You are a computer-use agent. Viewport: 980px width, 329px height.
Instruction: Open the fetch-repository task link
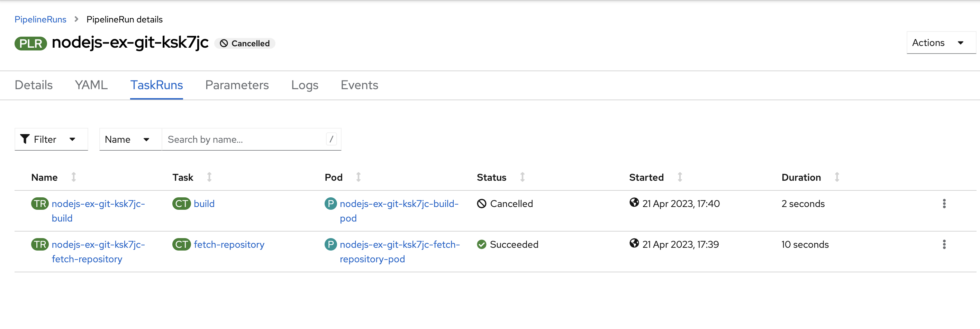coord(229,244)
